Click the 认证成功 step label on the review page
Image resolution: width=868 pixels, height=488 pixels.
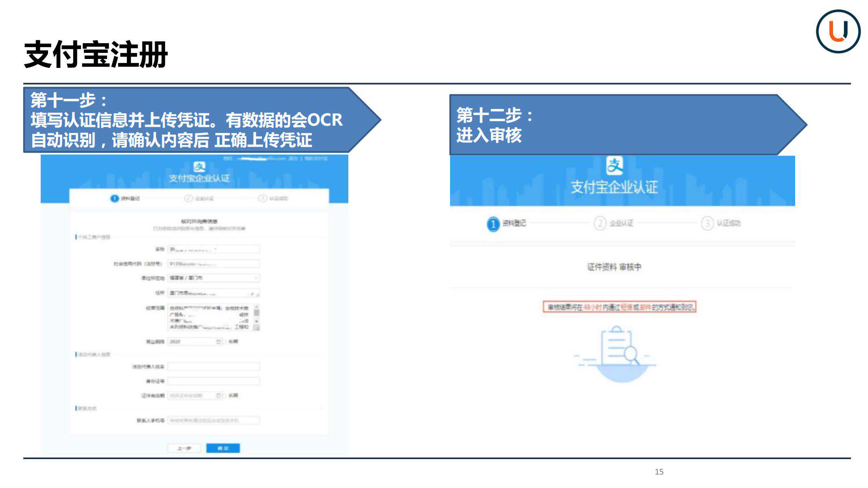pos(728,223)
